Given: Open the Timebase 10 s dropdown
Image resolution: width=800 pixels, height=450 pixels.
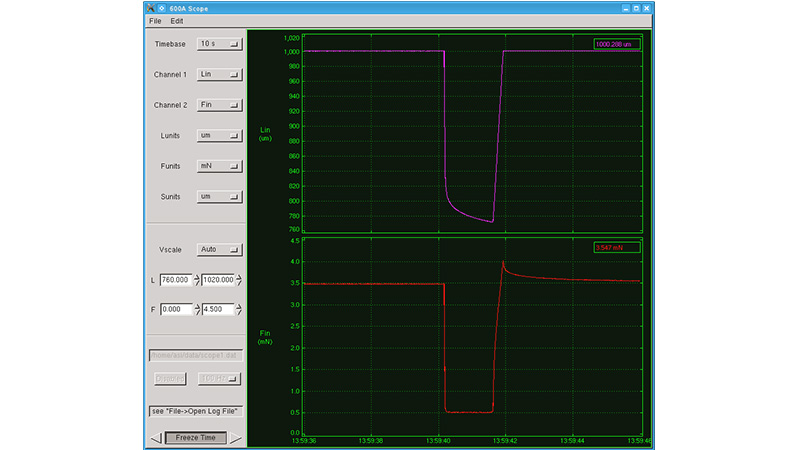Looking at the screenshot, I should point(219,44).
